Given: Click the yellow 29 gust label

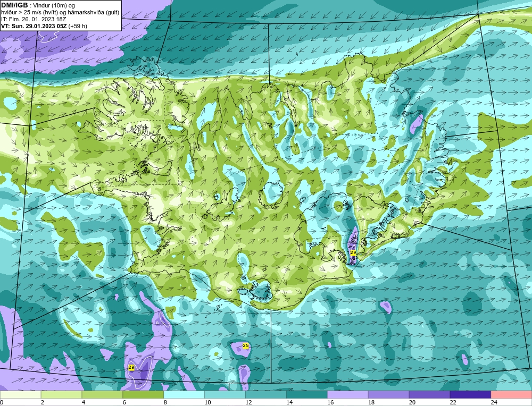Looking at the screenshot, I should [x=353, y=253].
